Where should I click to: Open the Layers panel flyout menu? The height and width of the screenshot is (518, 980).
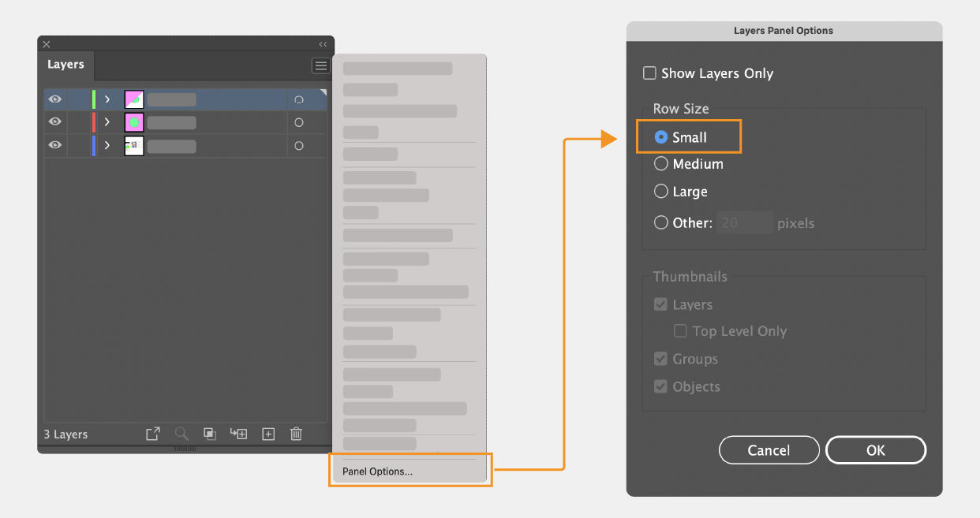[x=320, y=65]
